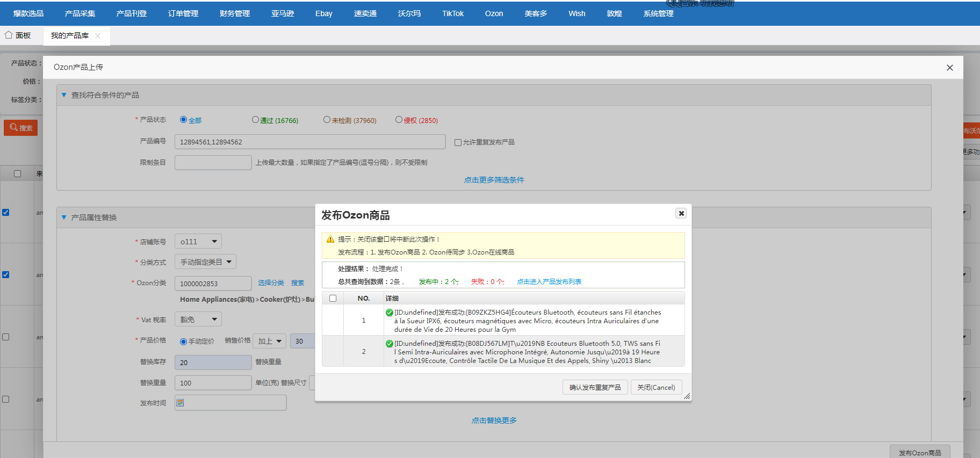Click the orange 搜索 button with magnifier

pos(21,128)
